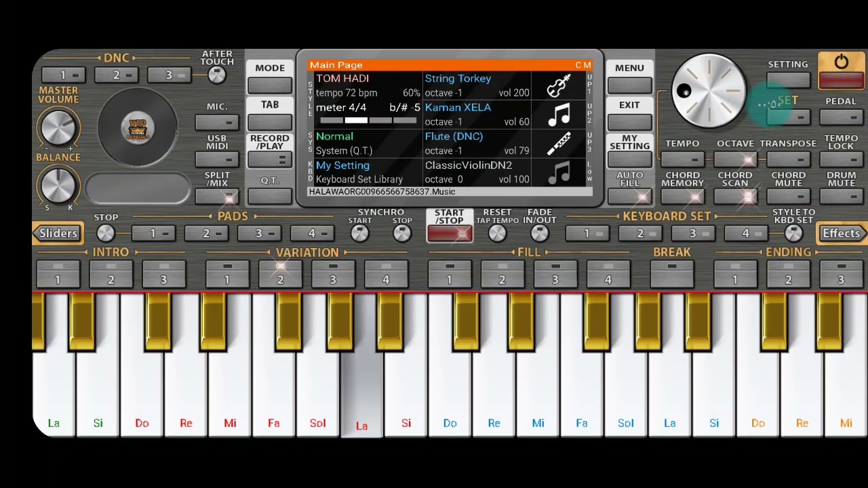Click the Start/Stop button
This screenshot has height=488, width=868.
(450, 234)
